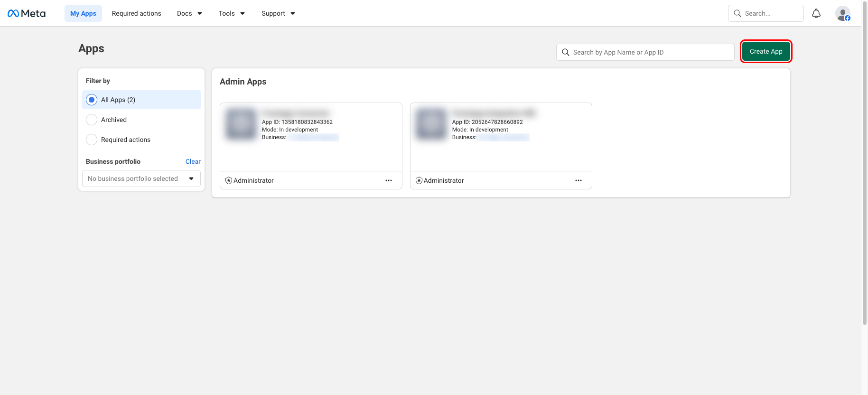The height and width of the screenshot is (395, 868).
Task: Focus the top navigation Search field
Action: point(765,13)
